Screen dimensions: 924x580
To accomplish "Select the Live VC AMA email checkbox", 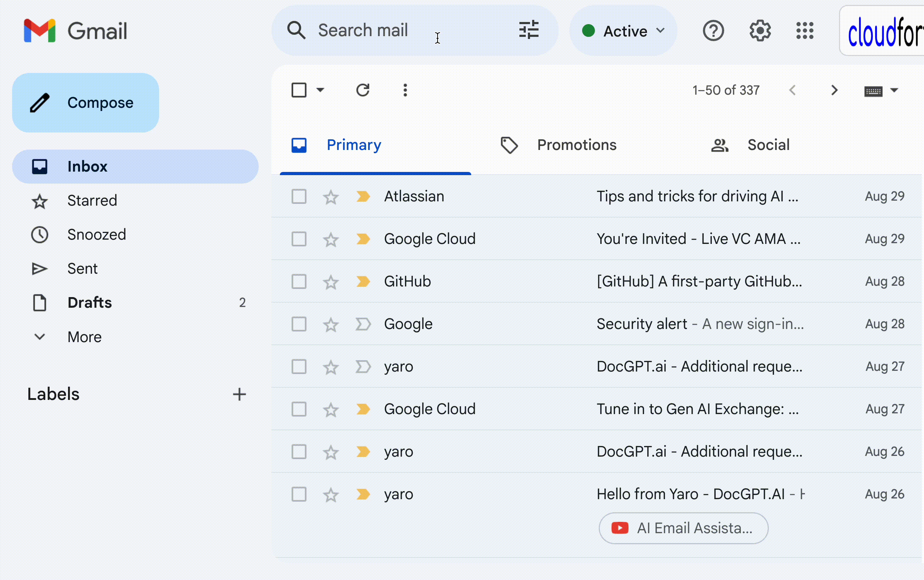I will tap(299, 239).
